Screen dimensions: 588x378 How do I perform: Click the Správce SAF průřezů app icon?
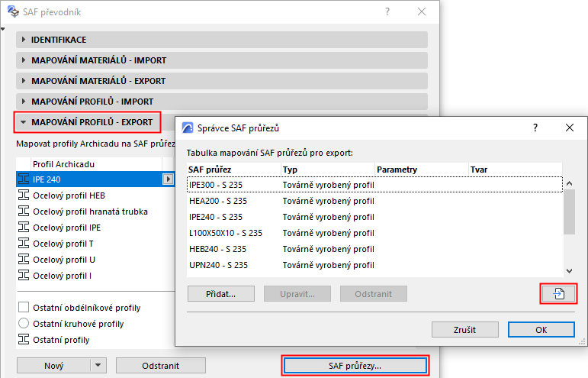tap(188, 128)
